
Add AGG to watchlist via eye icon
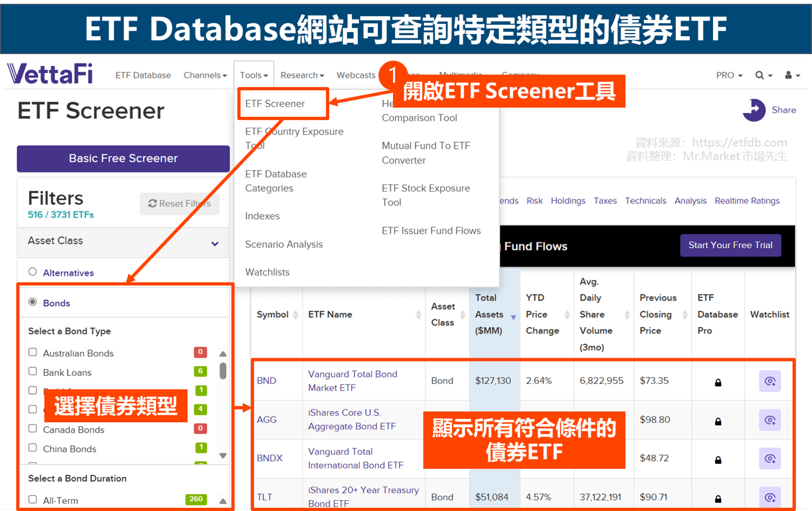tap(770, 420)
